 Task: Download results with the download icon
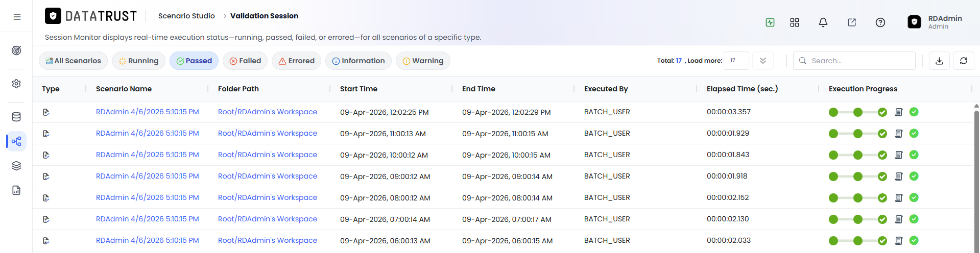coord(939,61)
